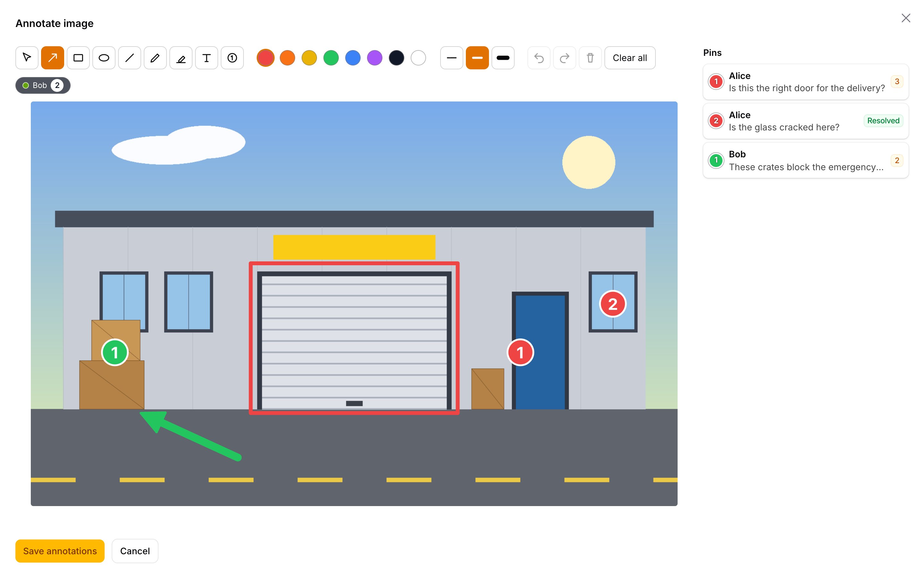The width and height of the screenshot is (924, 578).
Task: Select the straight Line tool
Action: (129, 58)
